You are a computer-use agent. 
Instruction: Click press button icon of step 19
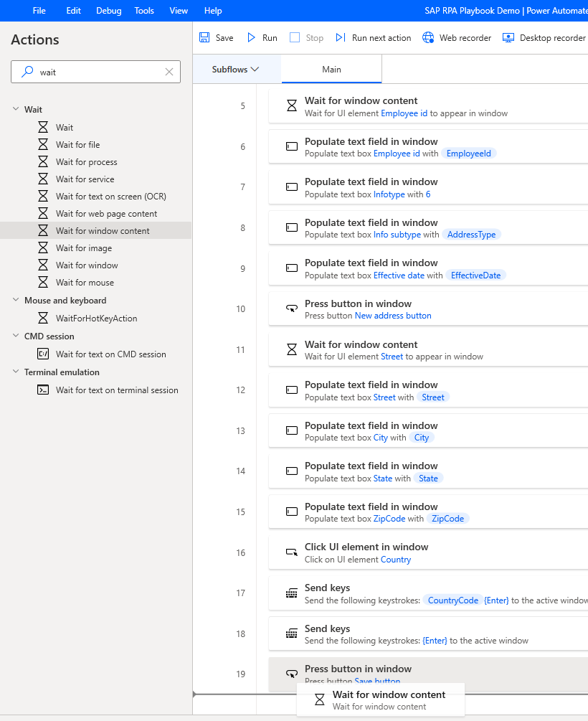[x=291, y=674]
